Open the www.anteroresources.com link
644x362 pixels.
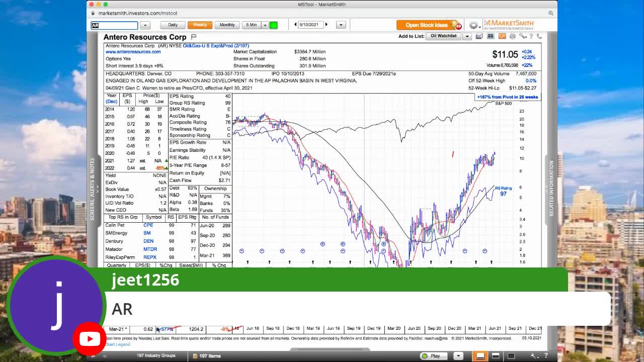click(x=133, y=52)
